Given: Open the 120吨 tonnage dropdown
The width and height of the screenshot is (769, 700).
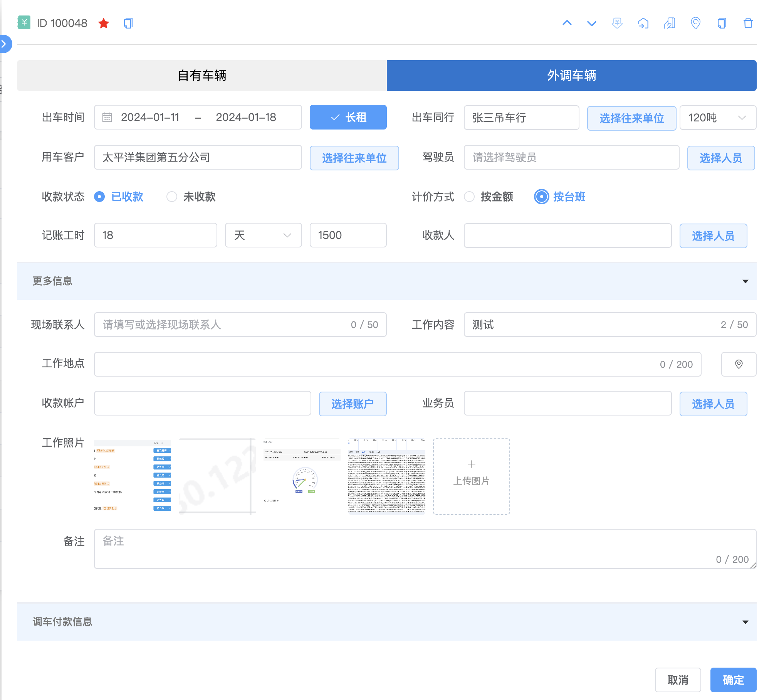Looking at the screenshot, I should coord(717,118).
